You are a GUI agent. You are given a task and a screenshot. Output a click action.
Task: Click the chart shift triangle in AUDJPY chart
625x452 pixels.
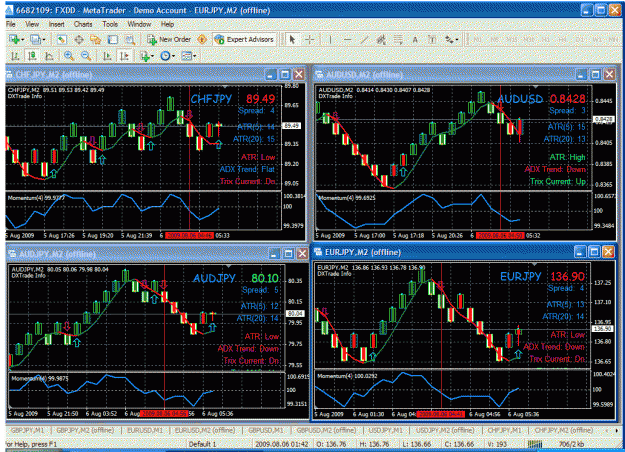click(228, 266)
